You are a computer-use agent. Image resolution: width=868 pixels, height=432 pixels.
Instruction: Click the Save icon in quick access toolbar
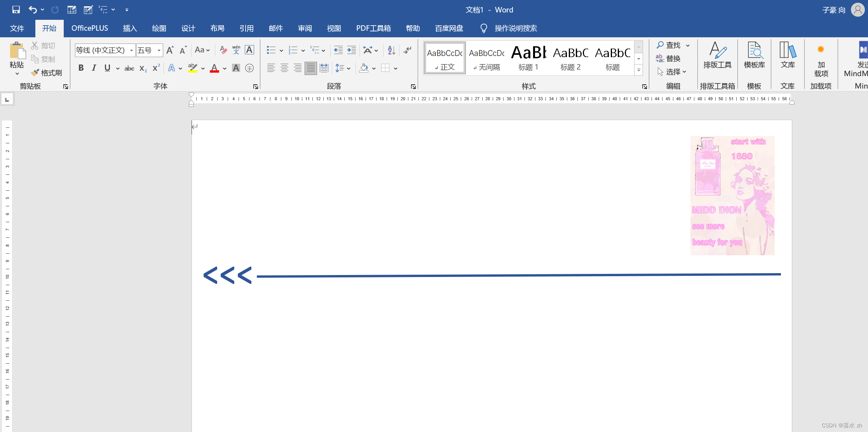point(16,9)
